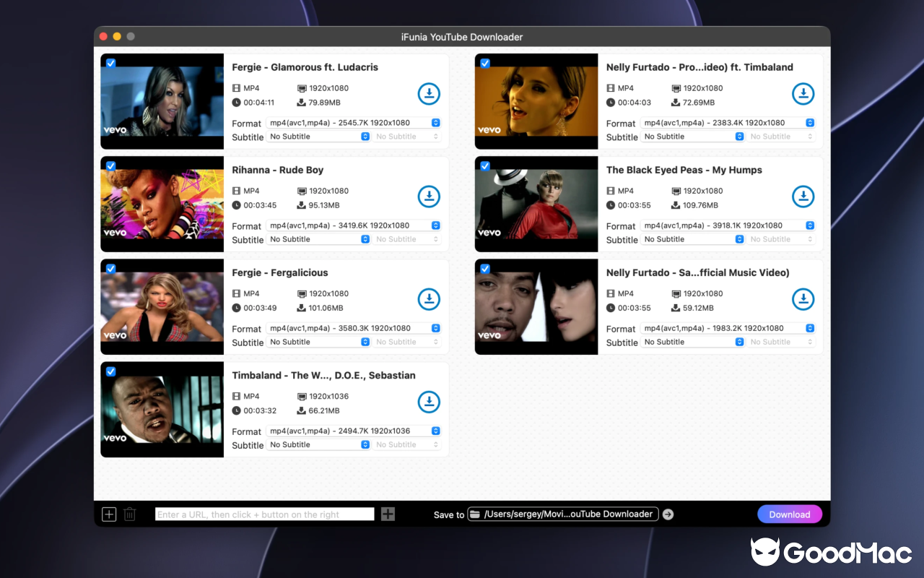Click the file size icon next to 109.76MB
This screenshot has width=924, height=578.
[x=676, y=205]
